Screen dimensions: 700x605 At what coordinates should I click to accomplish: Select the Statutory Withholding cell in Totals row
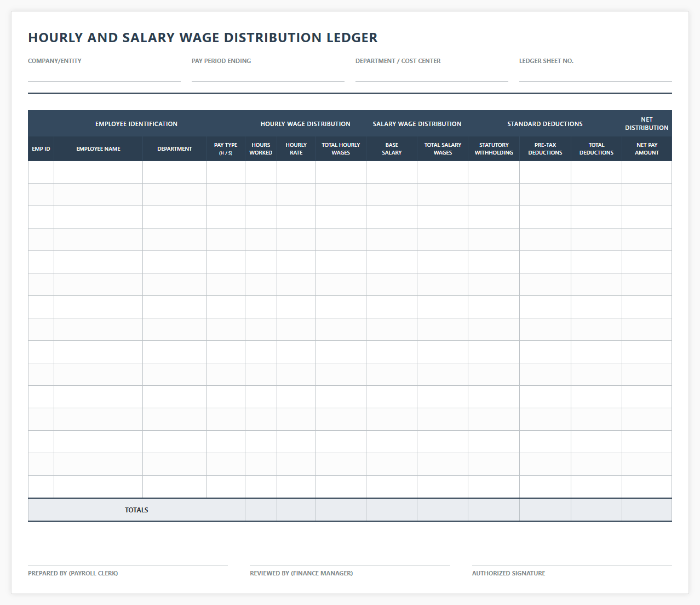coord(494,510)
